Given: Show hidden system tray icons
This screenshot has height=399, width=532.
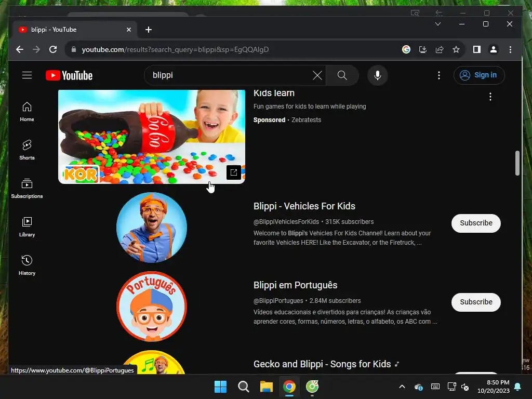Looking at the screenshot, I should click(x=402, y=387).
